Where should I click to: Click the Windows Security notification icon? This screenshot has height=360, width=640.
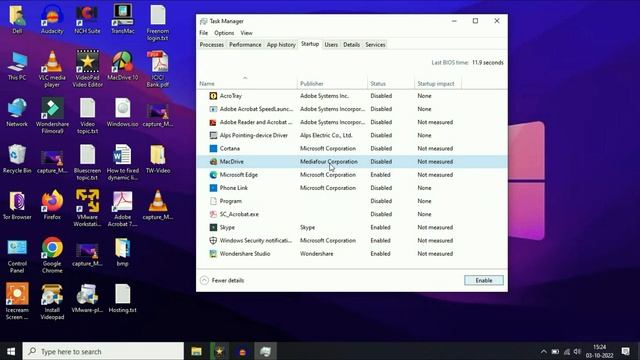[x=213, y=240]
